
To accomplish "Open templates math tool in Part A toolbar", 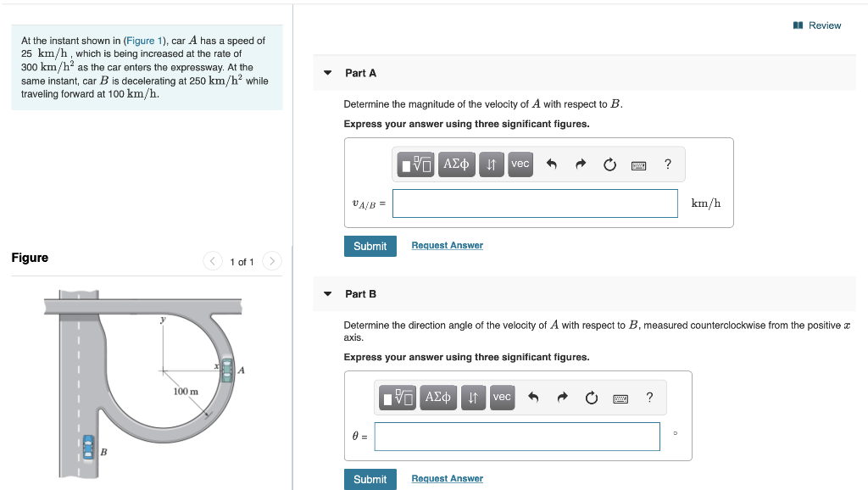I will (415, 164).
